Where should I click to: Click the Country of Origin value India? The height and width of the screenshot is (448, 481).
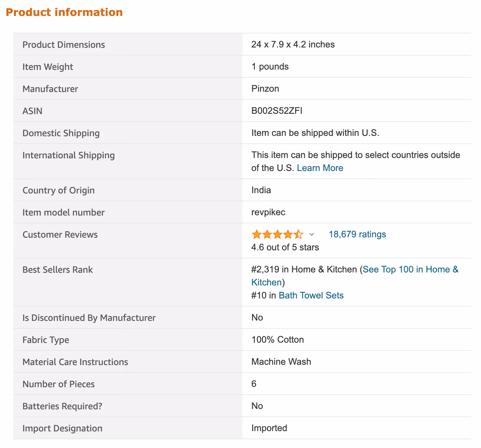[x=261, y=190]
